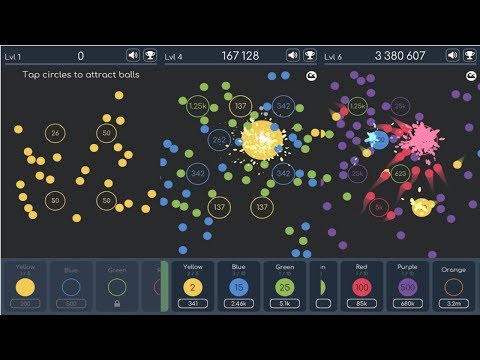Select the red ball showing 100
The width and height of the screenshot is (480, 360).
tap(362, 287)
